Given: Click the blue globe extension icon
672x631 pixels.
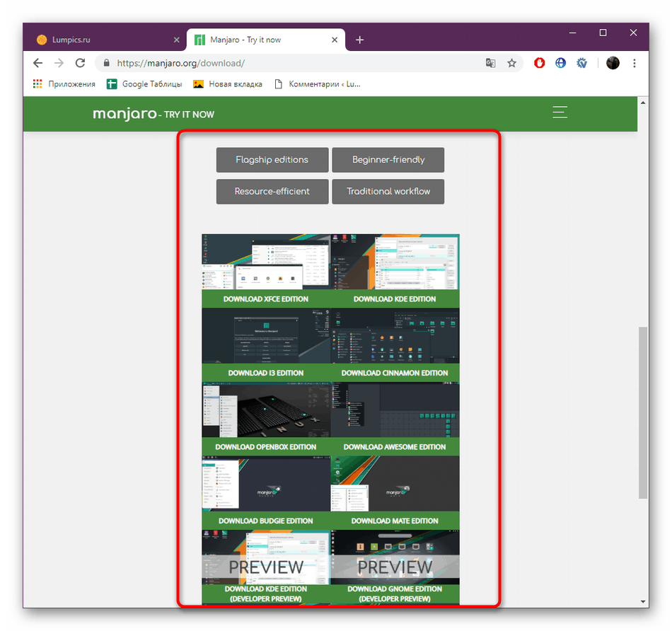Looking at the screenshot, I should [x=560, y=63].
